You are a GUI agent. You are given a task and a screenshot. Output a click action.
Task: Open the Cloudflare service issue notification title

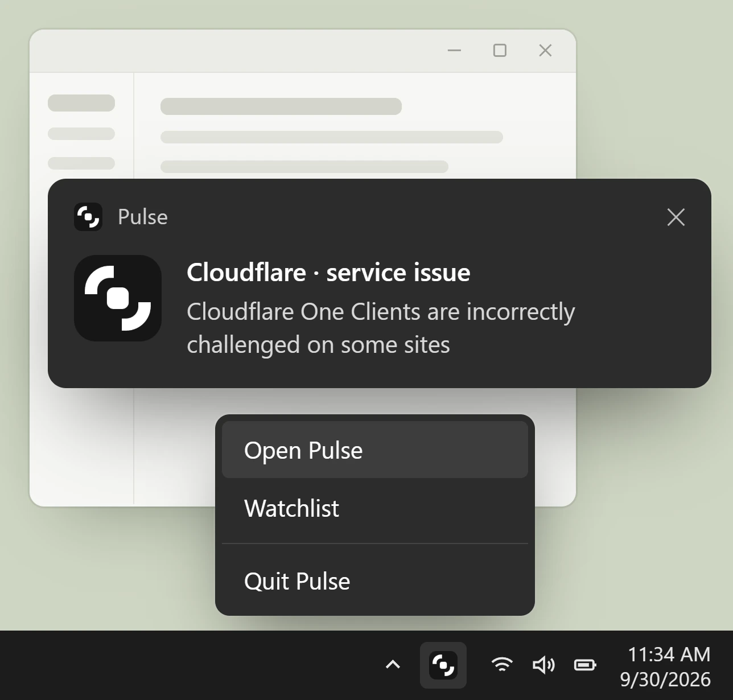coord(328,272)
